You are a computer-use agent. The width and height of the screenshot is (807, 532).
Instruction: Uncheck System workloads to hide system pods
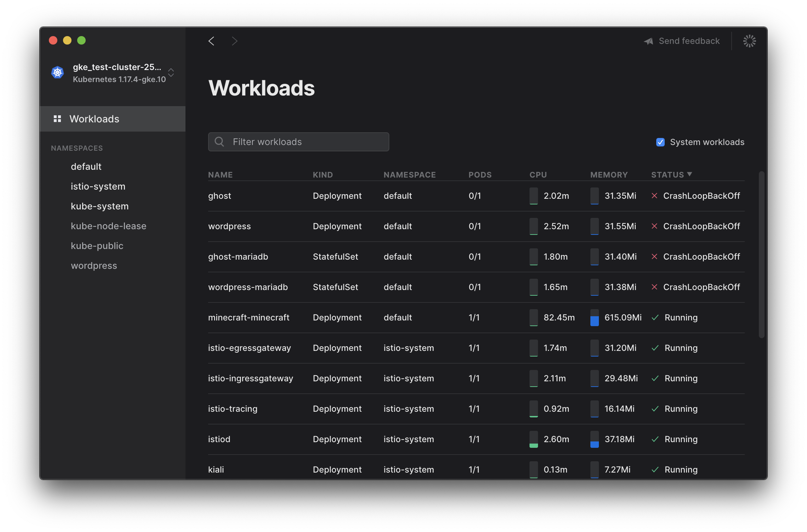point(660,142)
